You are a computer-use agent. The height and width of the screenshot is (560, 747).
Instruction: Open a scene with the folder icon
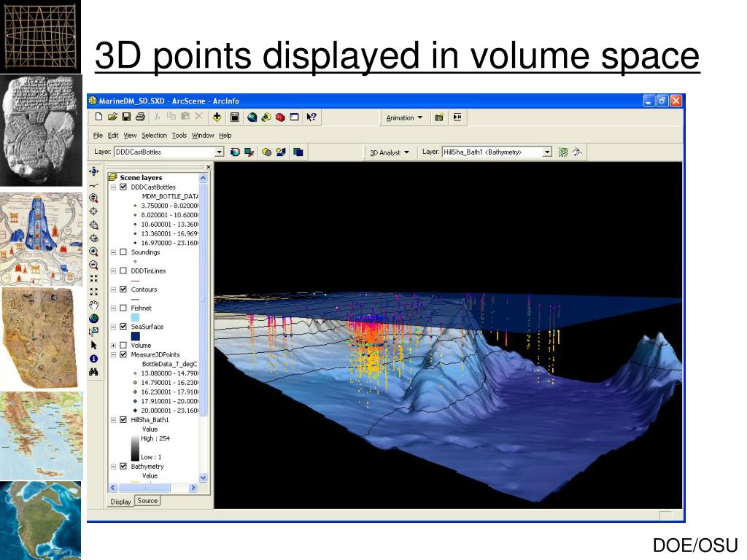click(x=112, y=117)
